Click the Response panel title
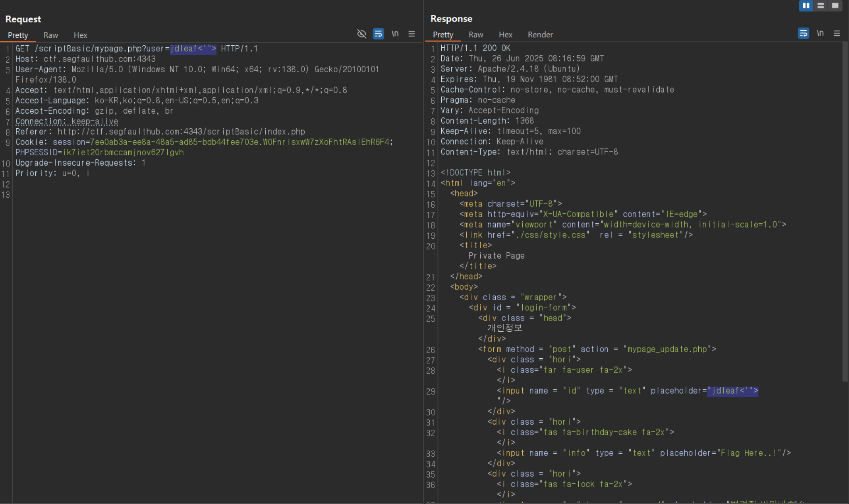This screenshot has width=849, height=504. 451,19
